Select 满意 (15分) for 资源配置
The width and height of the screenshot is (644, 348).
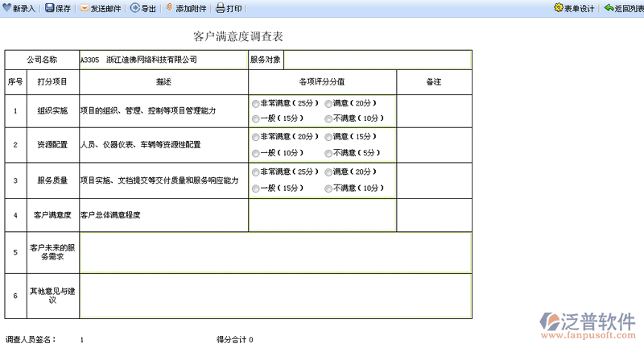(328, 138)
